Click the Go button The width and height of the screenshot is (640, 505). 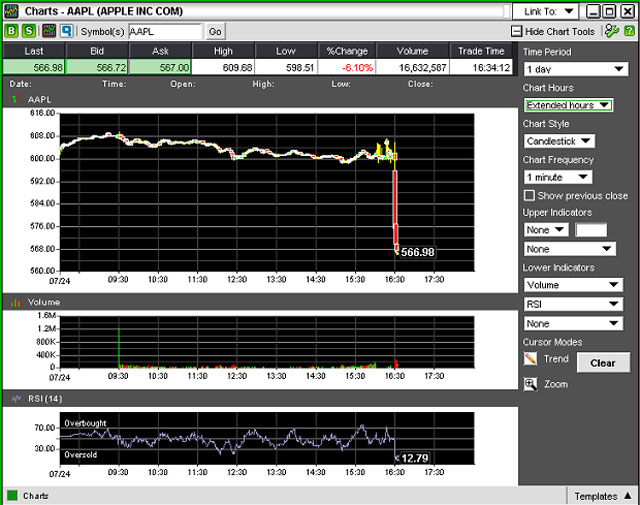(216, 32)
